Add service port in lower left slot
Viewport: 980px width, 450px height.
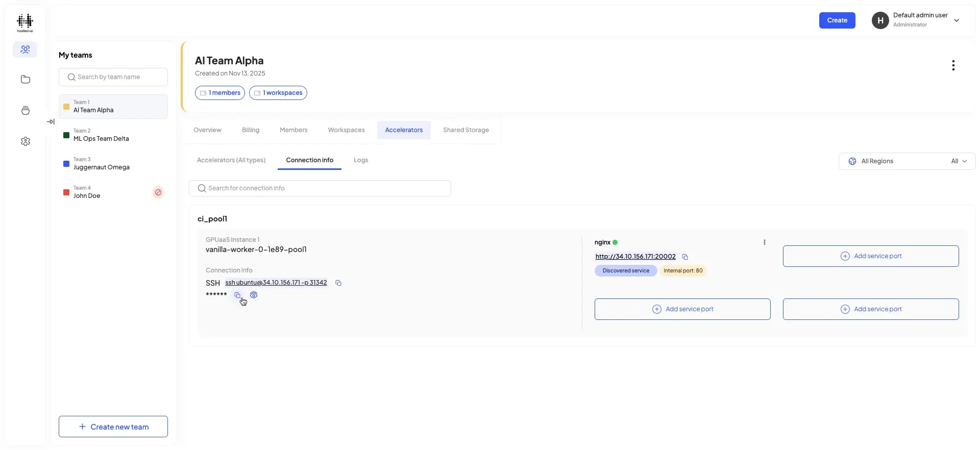click(x=682, y=309)
